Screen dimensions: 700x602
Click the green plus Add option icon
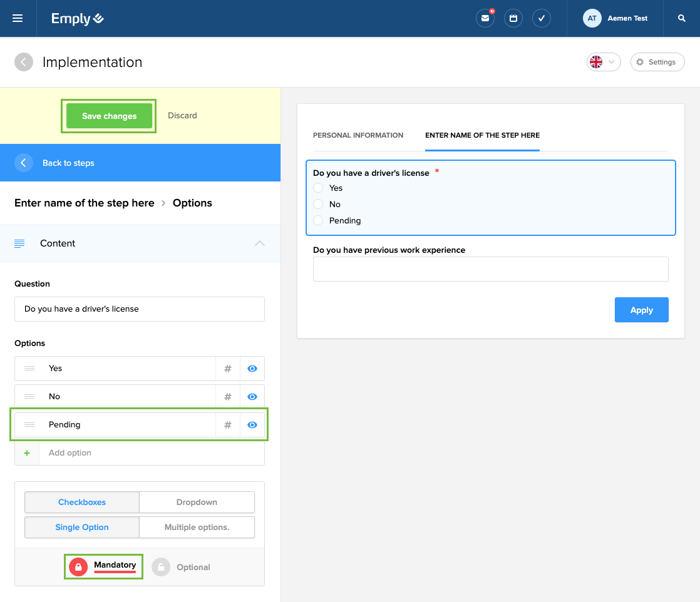(27, 453)
